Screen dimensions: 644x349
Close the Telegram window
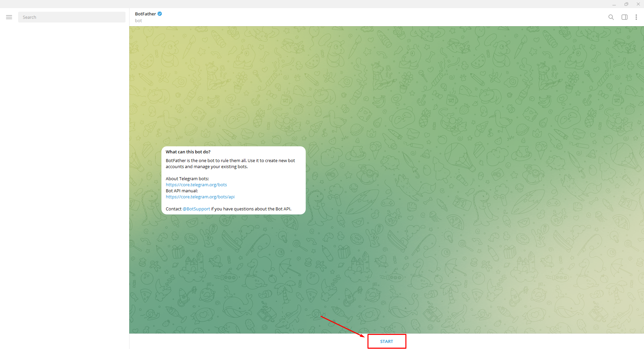[x=638, y=4]
